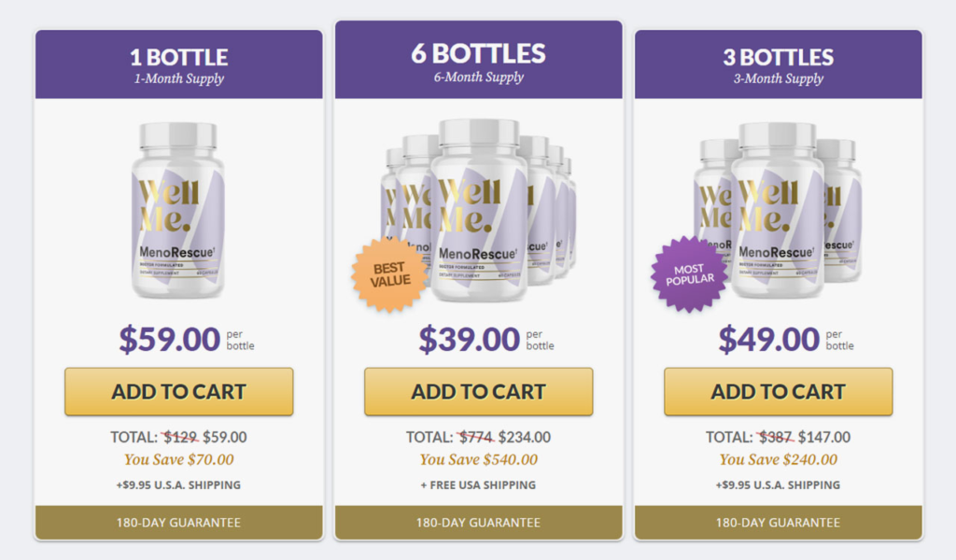Add the 1 bottle package to cart
The height and width of the screenshot is (560, 956).
click(178, 391)
